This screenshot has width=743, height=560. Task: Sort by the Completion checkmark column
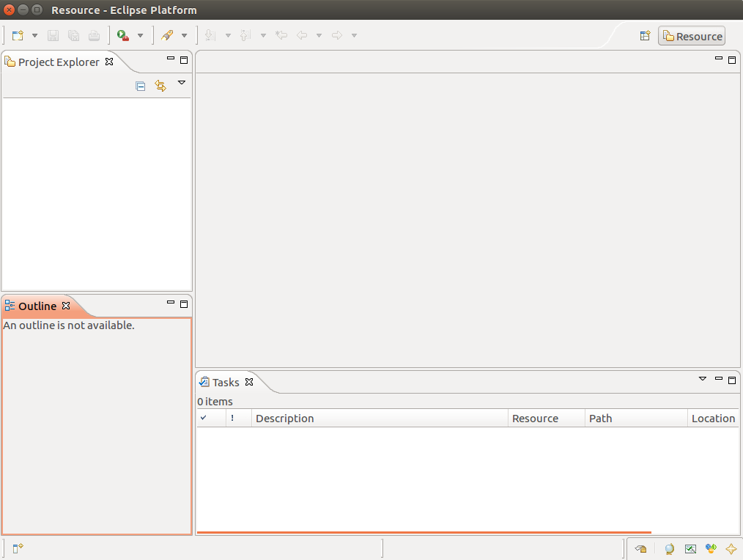point(211,419)
